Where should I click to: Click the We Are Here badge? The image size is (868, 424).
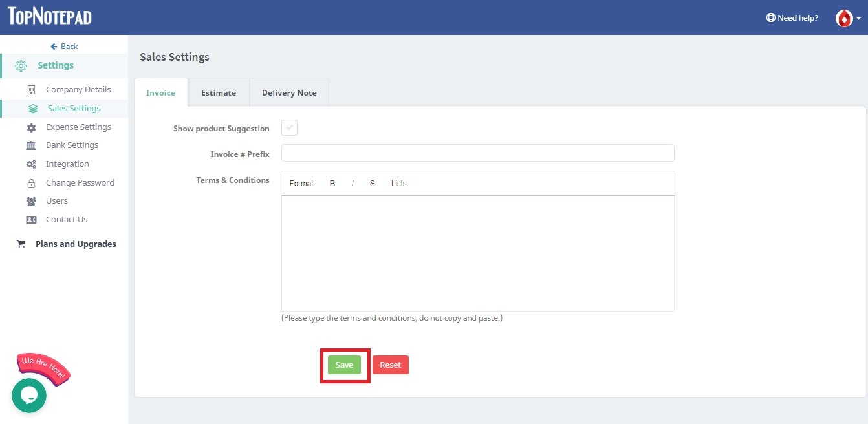(x=43, y=368)
